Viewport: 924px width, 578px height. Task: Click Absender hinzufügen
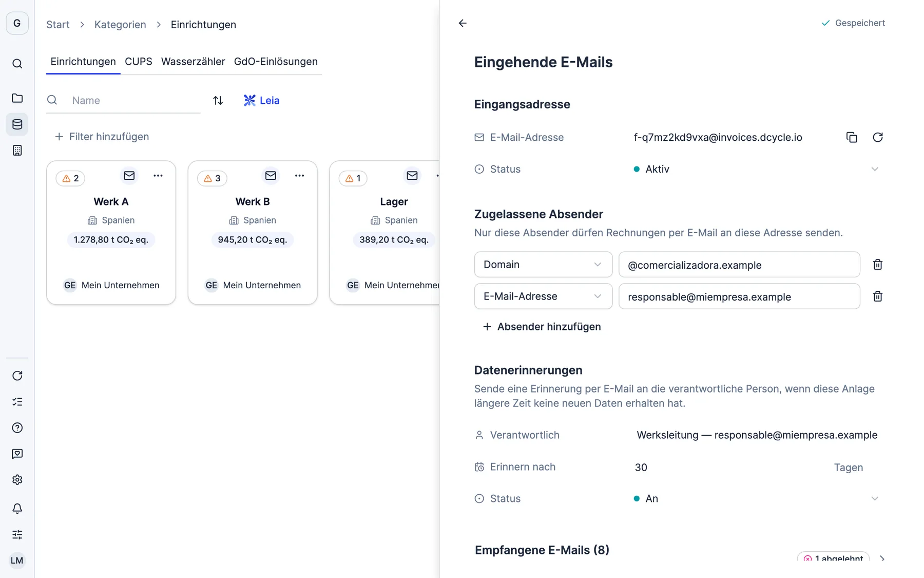tap(542, 327)
